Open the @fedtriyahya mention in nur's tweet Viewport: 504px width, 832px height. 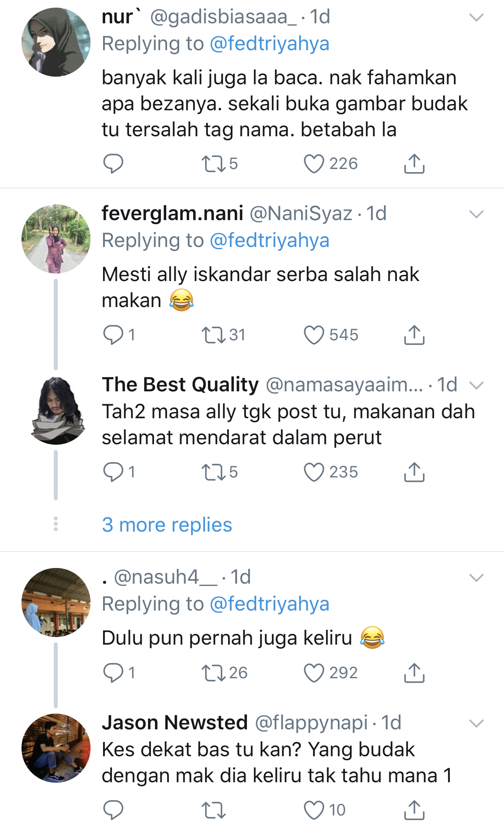269,44
